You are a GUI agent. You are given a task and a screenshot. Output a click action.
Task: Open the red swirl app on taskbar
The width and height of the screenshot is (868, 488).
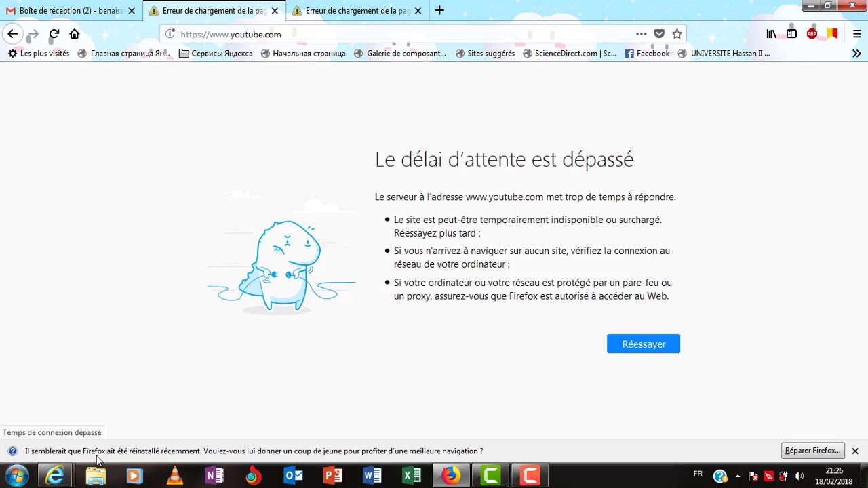[254, 476]
